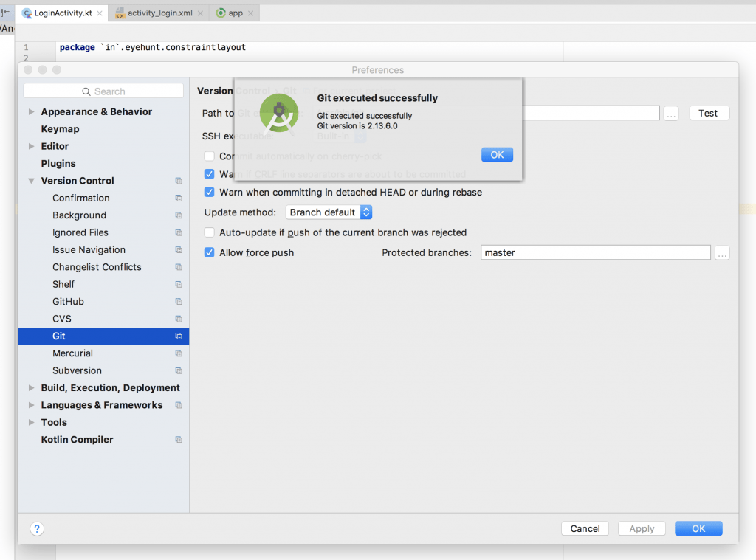Click the browse icon beside Protected branches field
756x560 pixels.
722,252
